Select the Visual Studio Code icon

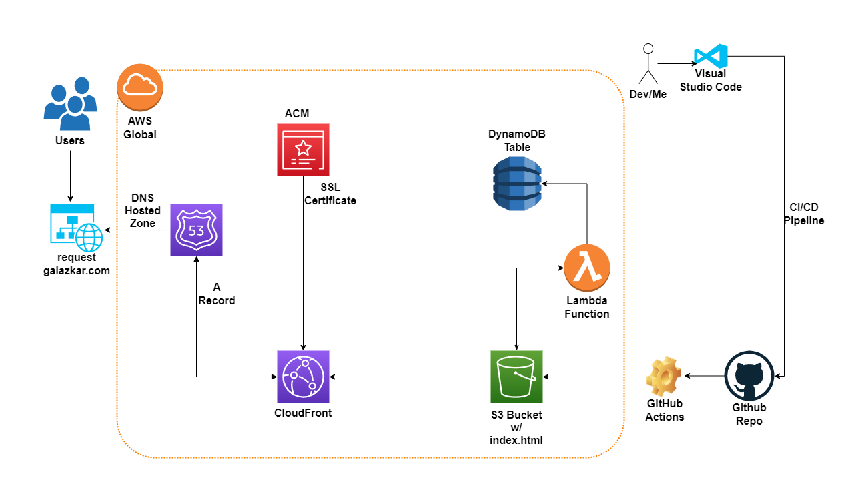pos(710,55)
